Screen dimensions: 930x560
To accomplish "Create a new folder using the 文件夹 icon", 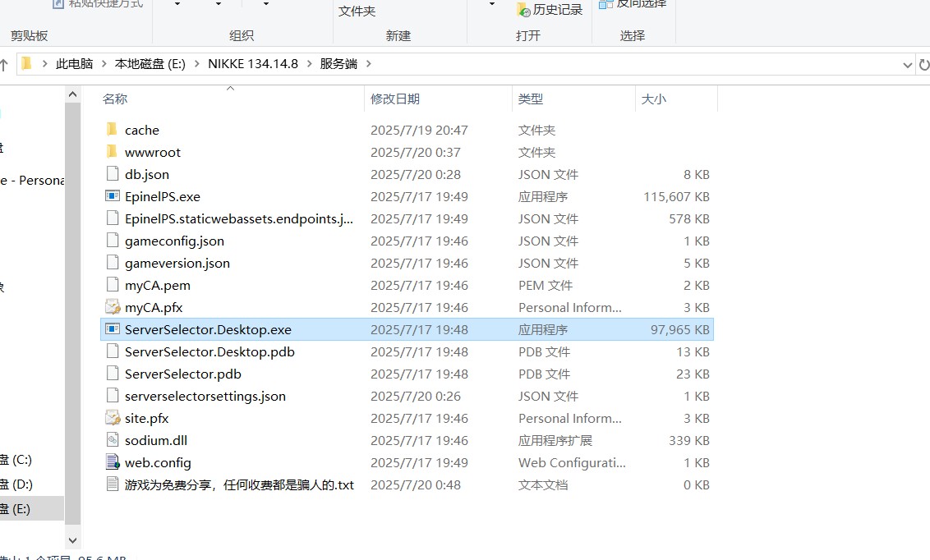I will click(357, 11).
